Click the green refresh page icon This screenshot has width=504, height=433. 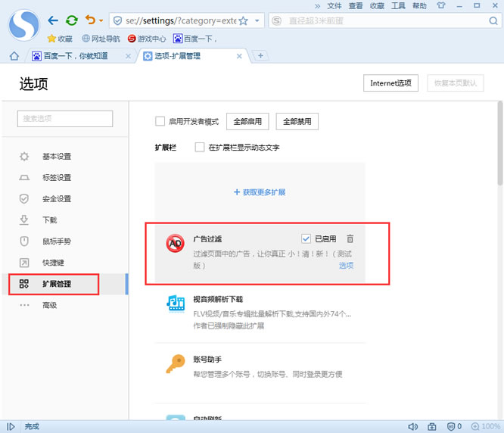click(x=71, y=20)
